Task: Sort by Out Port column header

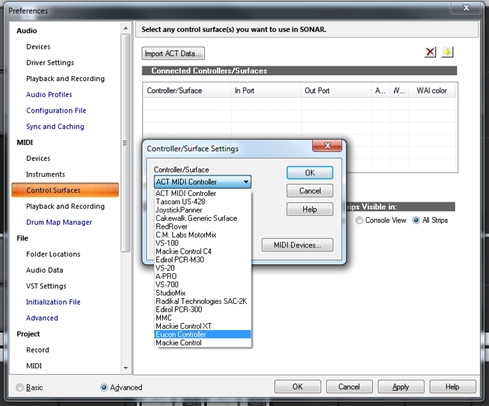Action: (336, 91)
